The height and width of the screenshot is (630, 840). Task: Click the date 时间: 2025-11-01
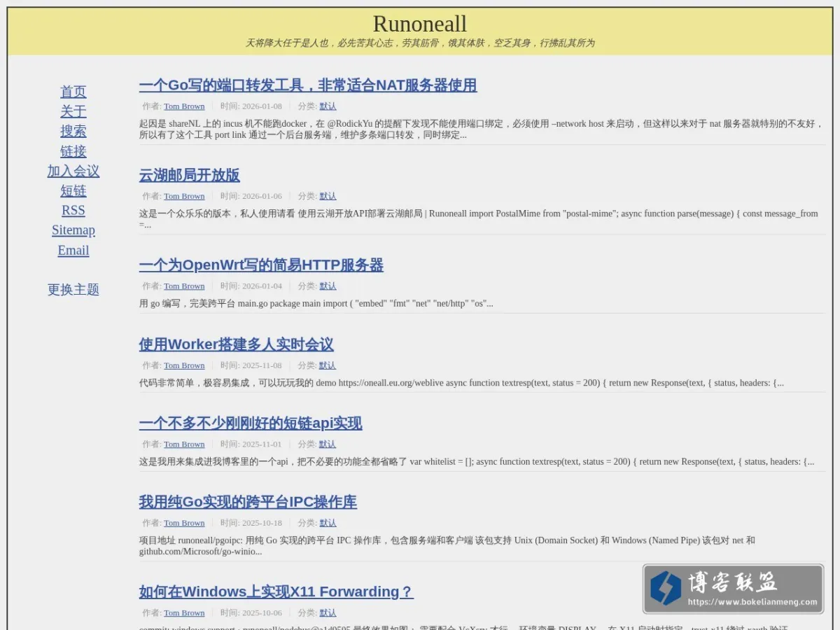point(251,444)
